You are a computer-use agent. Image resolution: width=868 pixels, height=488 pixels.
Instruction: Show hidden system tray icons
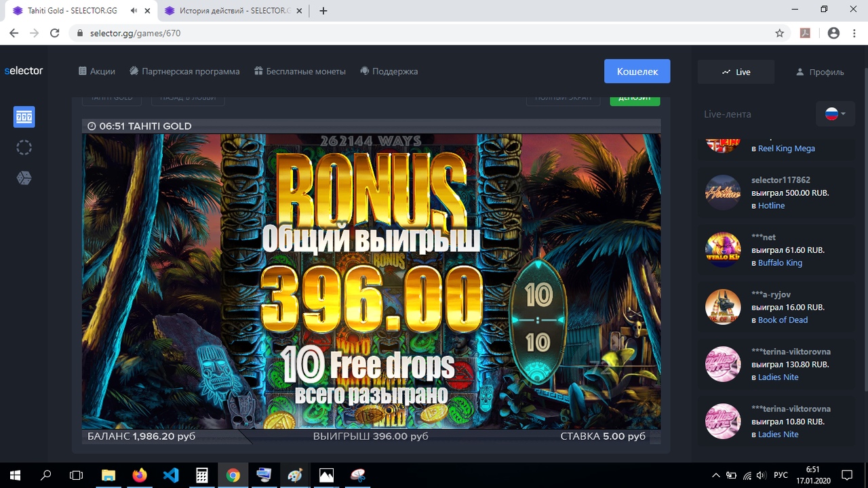pos(716,475)
